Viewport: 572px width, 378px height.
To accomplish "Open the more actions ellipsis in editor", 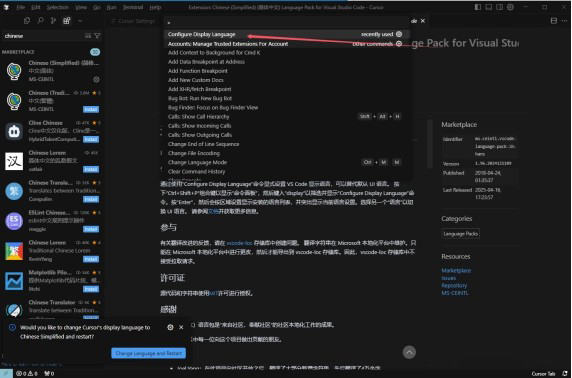I will 564,21.
